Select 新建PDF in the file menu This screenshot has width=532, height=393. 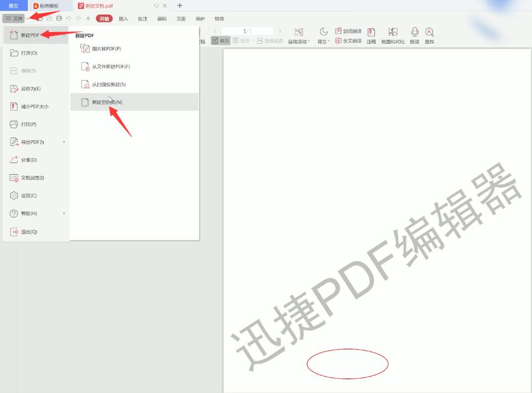pyautogui.click(x=35, y=35)
